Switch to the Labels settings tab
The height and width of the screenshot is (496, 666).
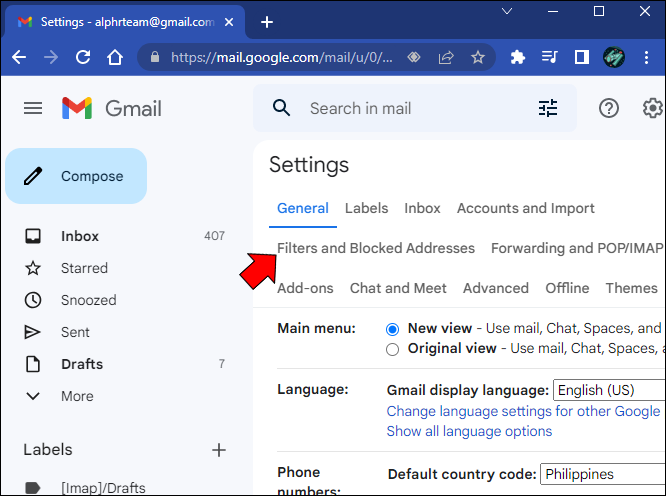367,208
